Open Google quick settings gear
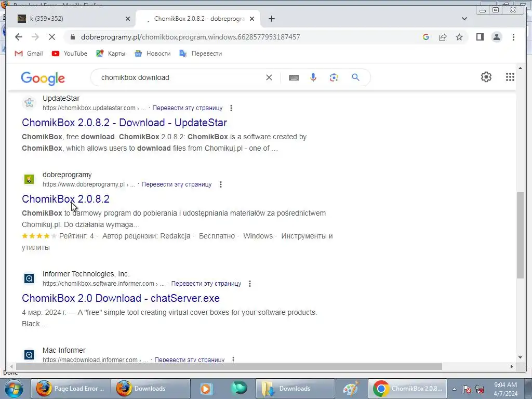The image size is (532, 399). coord(486,77)
